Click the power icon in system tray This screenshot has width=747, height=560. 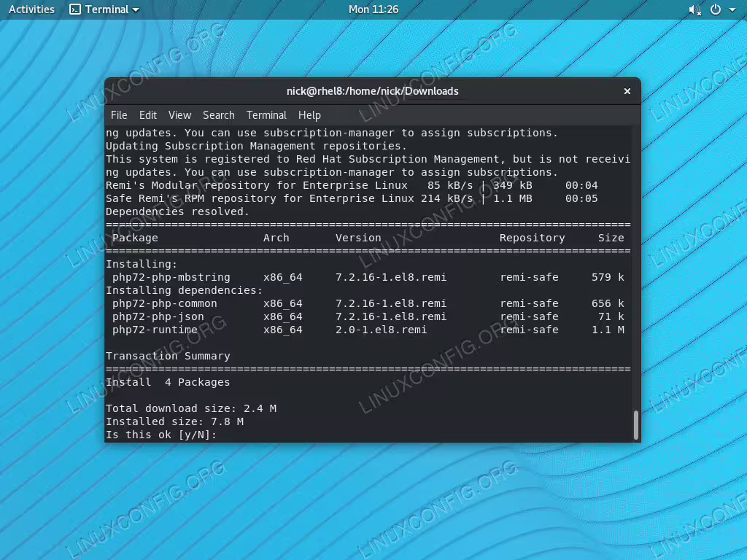716,9
